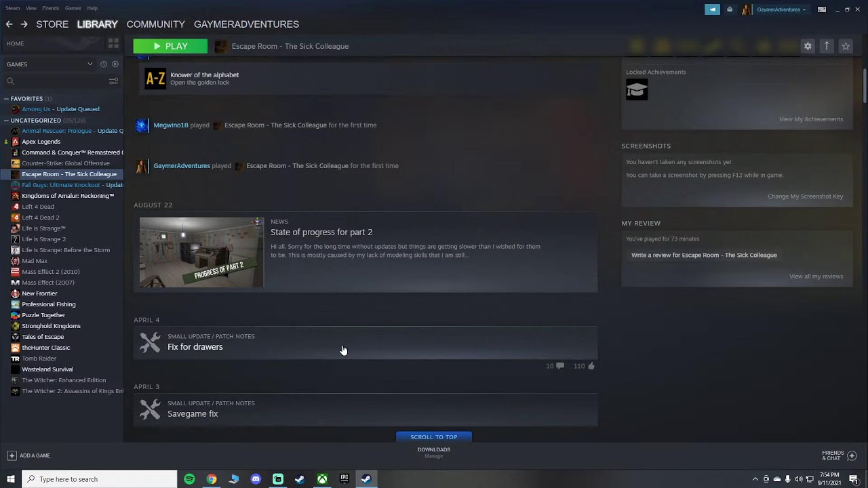
Task: Click Stronghold Kingdoms game icon
Action: 15,326
